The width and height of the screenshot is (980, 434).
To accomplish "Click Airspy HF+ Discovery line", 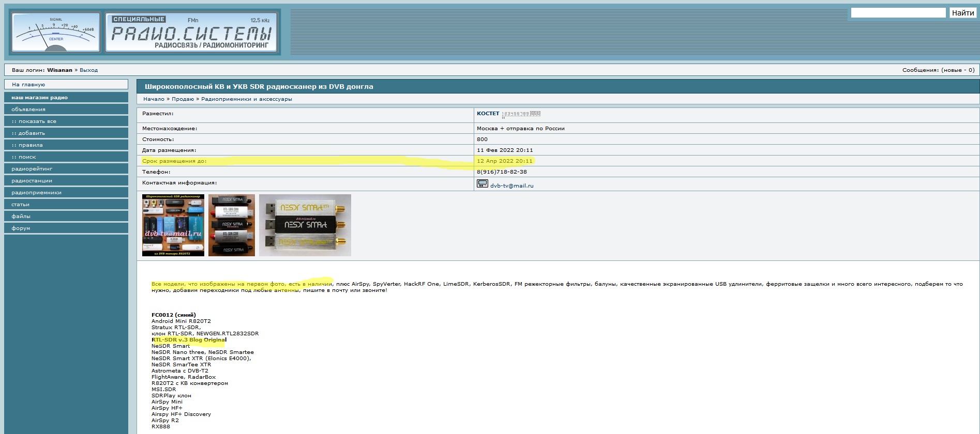I will 181,414.
